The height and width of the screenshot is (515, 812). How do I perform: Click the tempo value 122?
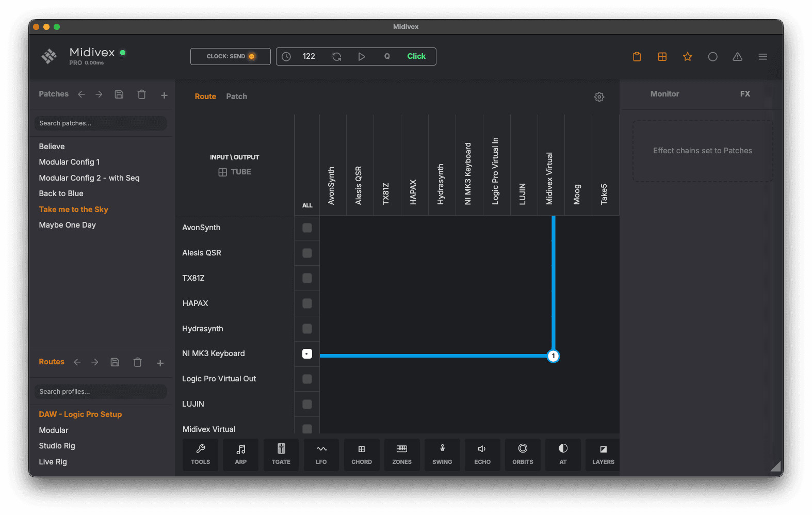(x=308, y=56)
